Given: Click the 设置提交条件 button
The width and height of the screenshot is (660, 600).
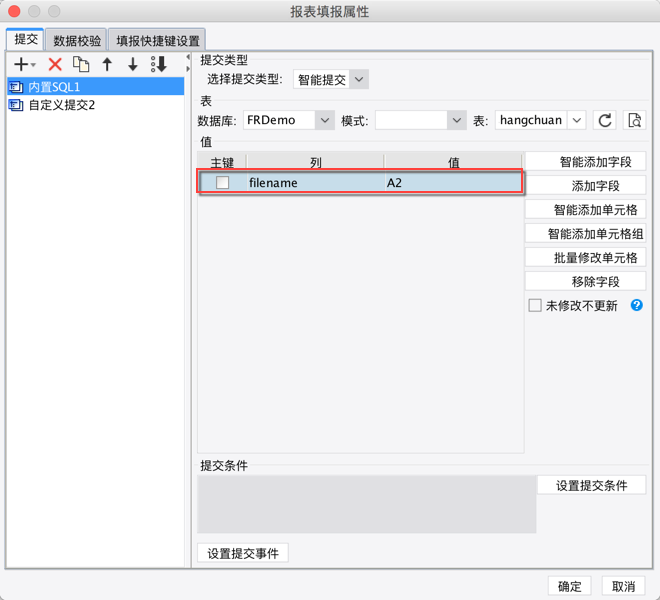Looking at the screenshot, I should tap(591, 485).
